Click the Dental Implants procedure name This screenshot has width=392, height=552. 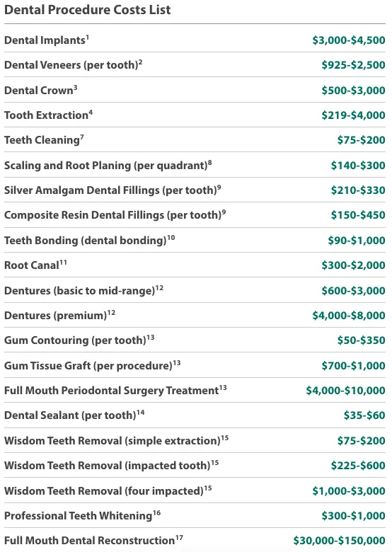point(45,40)
